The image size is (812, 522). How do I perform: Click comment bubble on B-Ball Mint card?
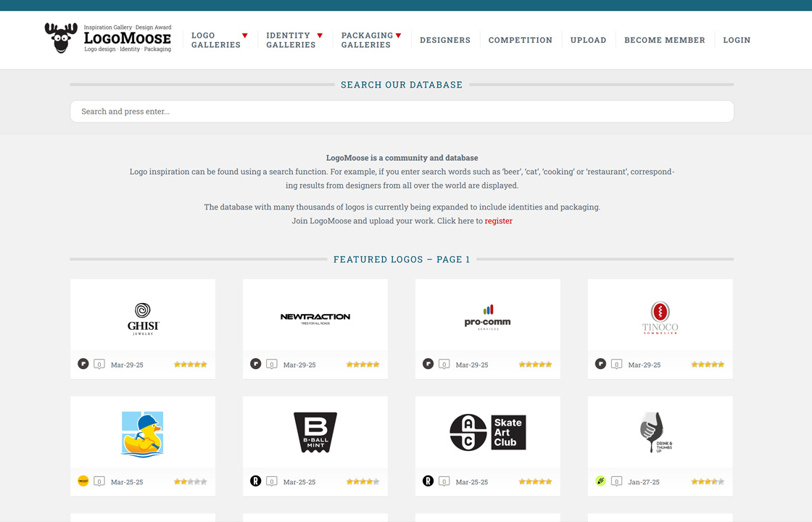272,481
